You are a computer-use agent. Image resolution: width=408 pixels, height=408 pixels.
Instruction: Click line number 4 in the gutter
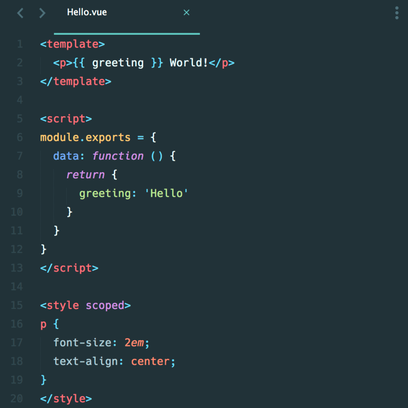20,100
